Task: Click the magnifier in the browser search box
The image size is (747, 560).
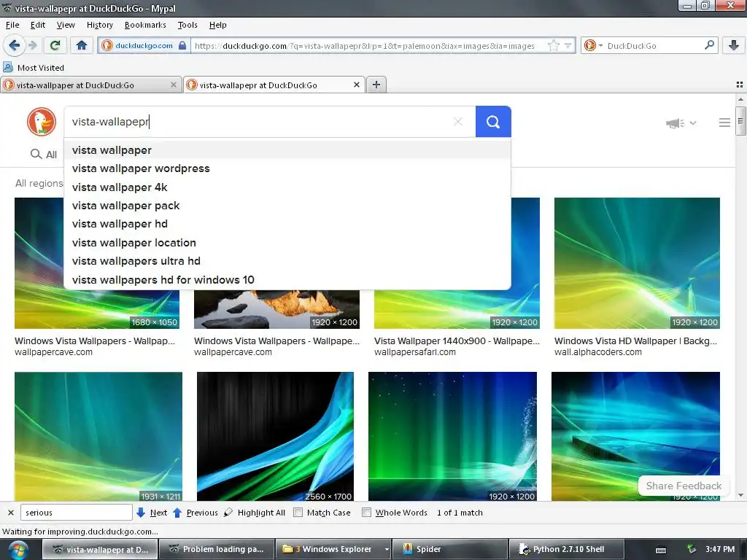Action: (709, 45)
